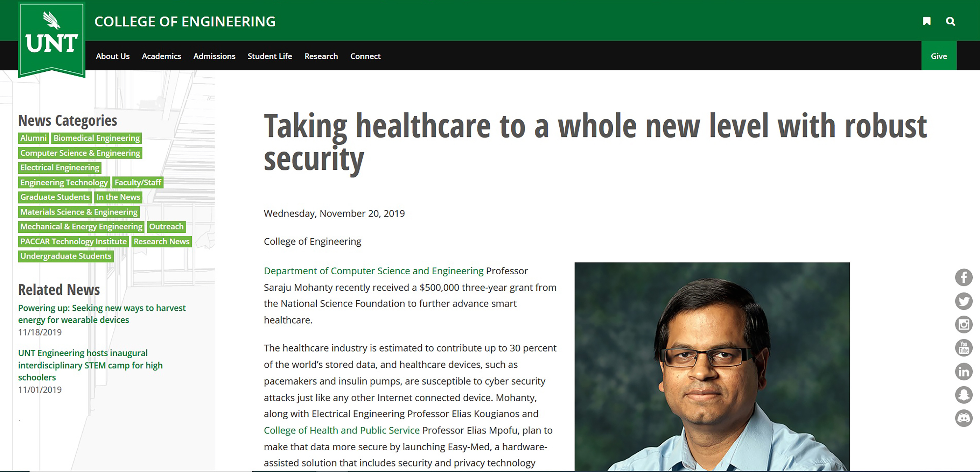Click the professor's portrait photo
Viewport: 980px width, 472px height.
coord(712,367)
